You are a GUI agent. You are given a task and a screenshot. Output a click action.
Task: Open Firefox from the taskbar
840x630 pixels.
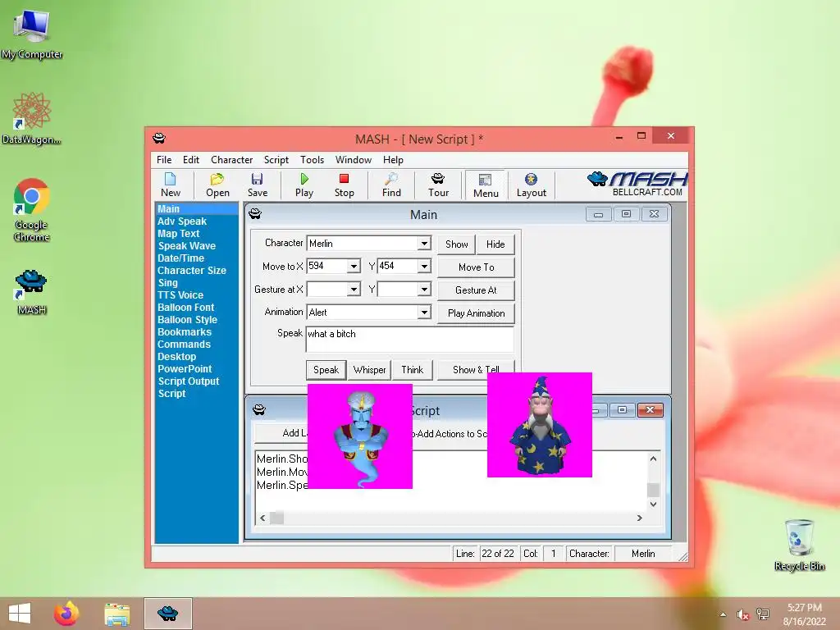[66, 614]
